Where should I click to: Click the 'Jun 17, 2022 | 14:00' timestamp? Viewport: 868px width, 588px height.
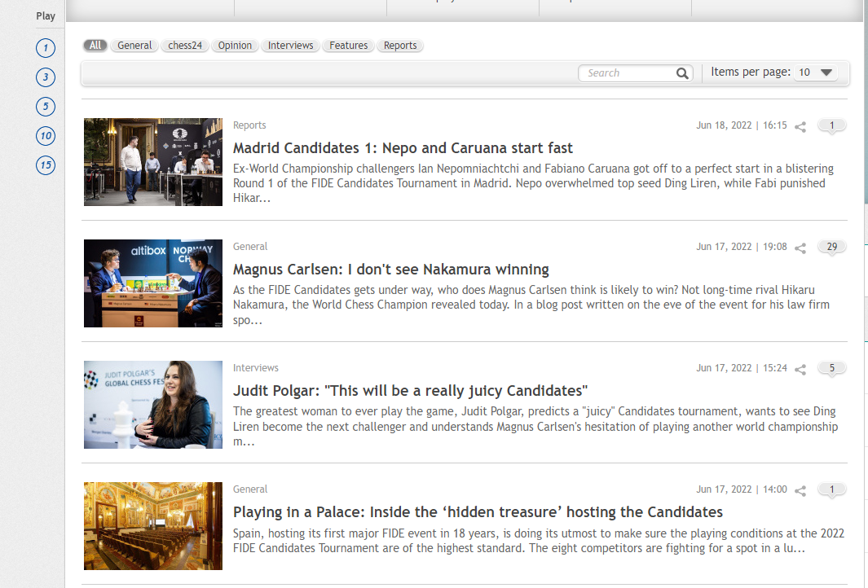coord(741,489)
